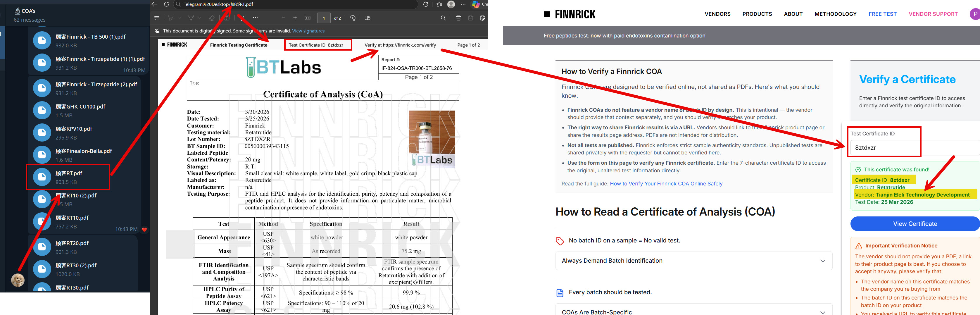Select the PDF highlight tool
980x315 pixels.
point(171,18)
